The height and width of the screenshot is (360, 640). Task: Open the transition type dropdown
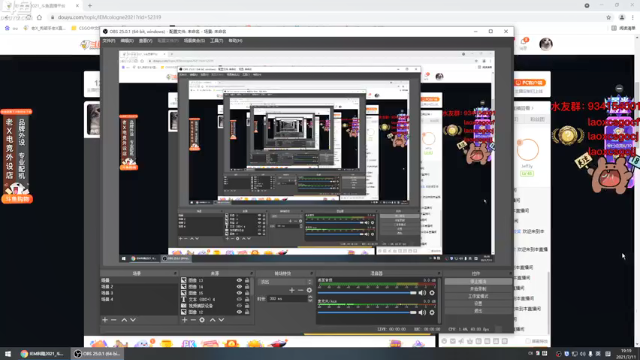click(x=284, y=282)
